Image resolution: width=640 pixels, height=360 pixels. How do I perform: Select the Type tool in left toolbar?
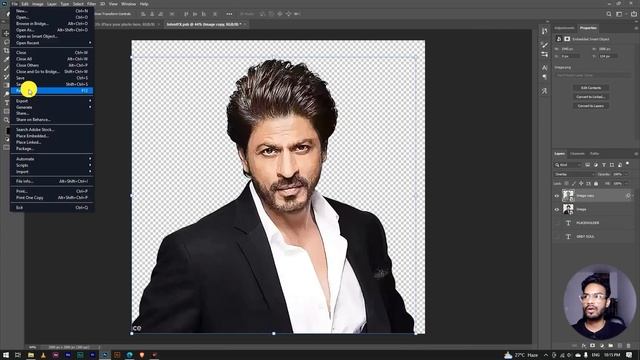point(6,102)
